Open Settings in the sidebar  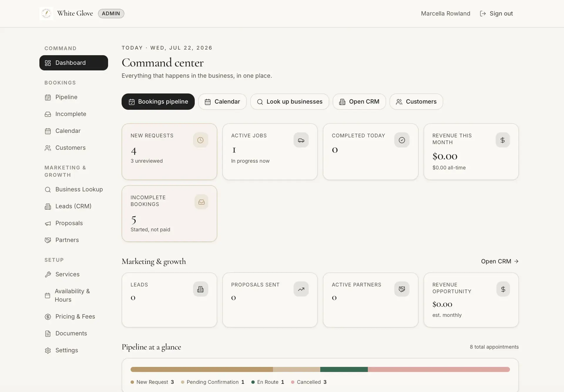click(74, 350)
